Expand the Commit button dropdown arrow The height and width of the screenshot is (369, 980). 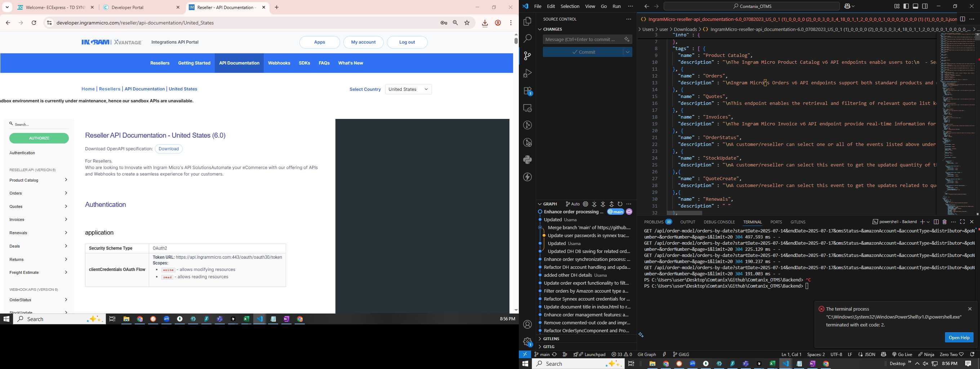pyautogui.click(x=628, y=52)
